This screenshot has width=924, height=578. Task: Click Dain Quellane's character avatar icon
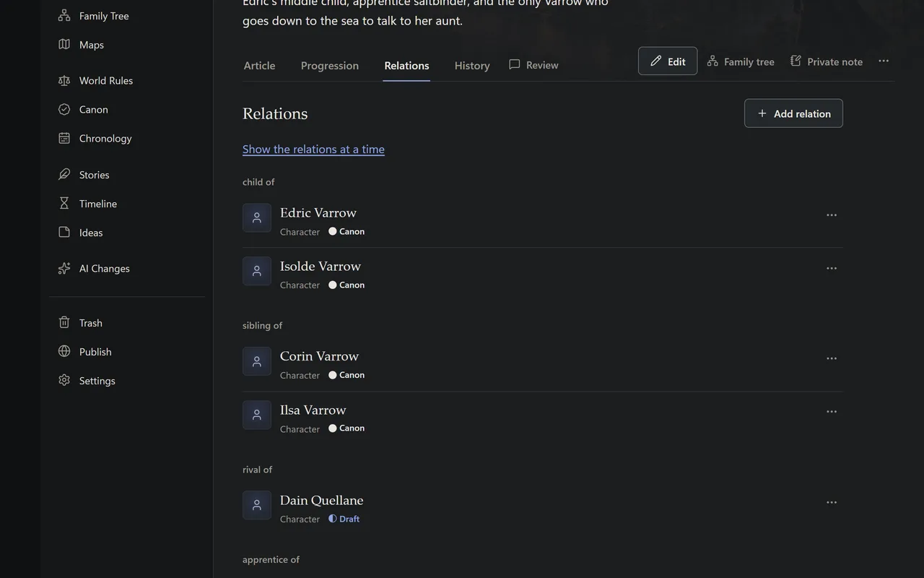coord(257,505)
